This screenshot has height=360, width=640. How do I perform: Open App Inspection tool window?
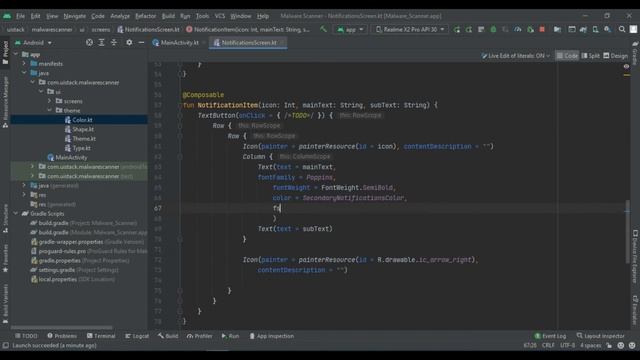tap(271, 336)
